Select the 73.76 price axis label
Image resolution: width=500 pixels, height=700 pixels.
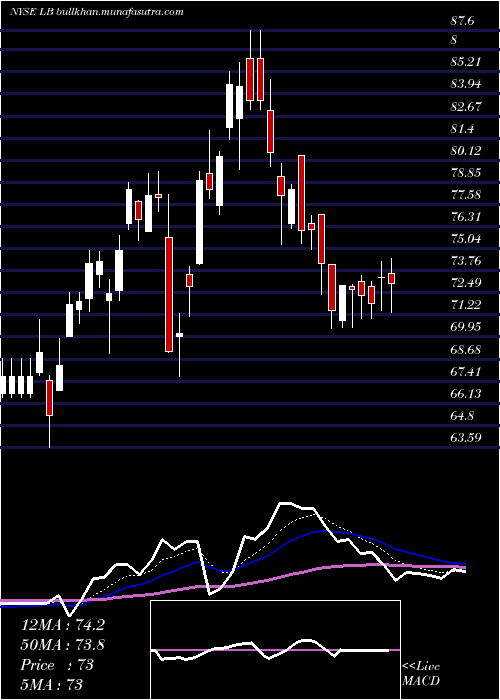tap(466, 260)
